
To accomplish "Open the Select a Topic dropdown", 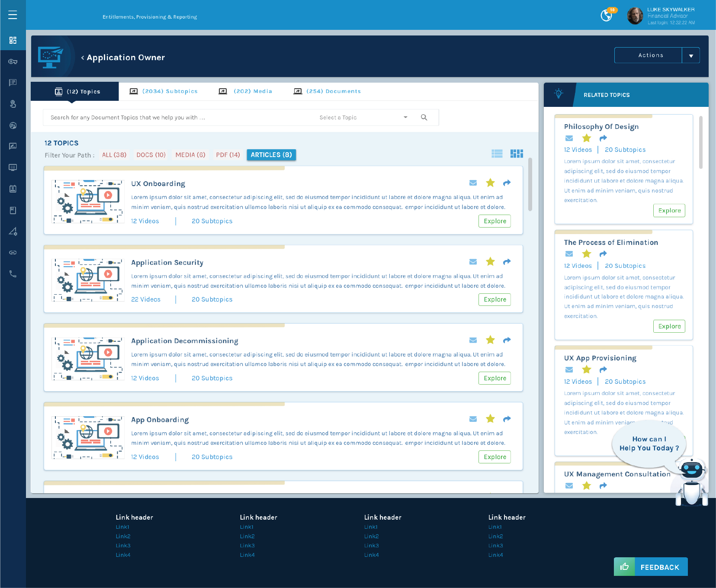I will click(x=363, y=117).
